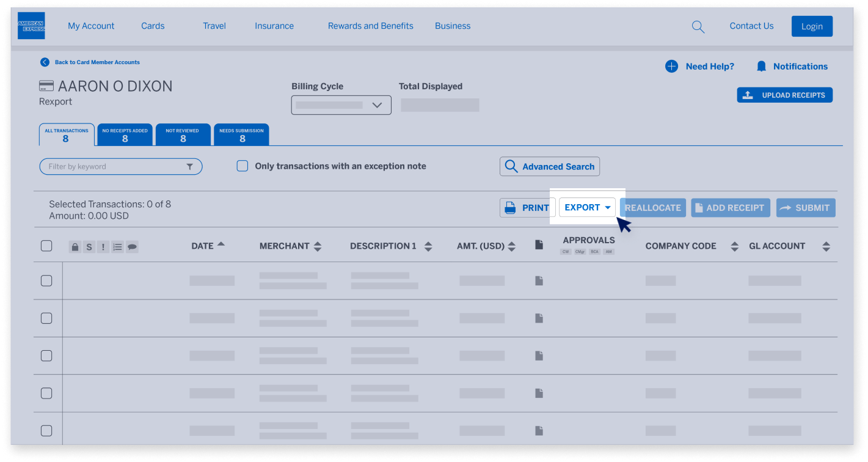
Task: Check the first transaction row checkbox
Action: tap(46, 280)
